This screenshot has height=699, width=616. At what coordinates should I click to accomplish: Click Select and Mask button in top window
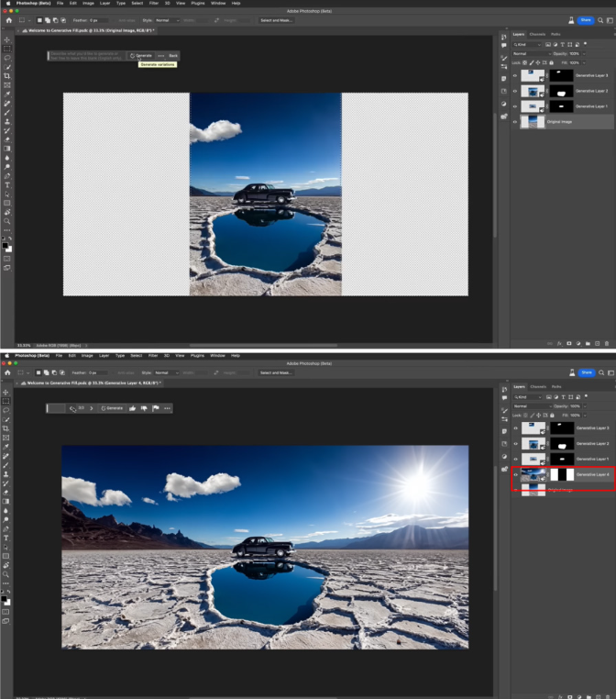[276, 20]
